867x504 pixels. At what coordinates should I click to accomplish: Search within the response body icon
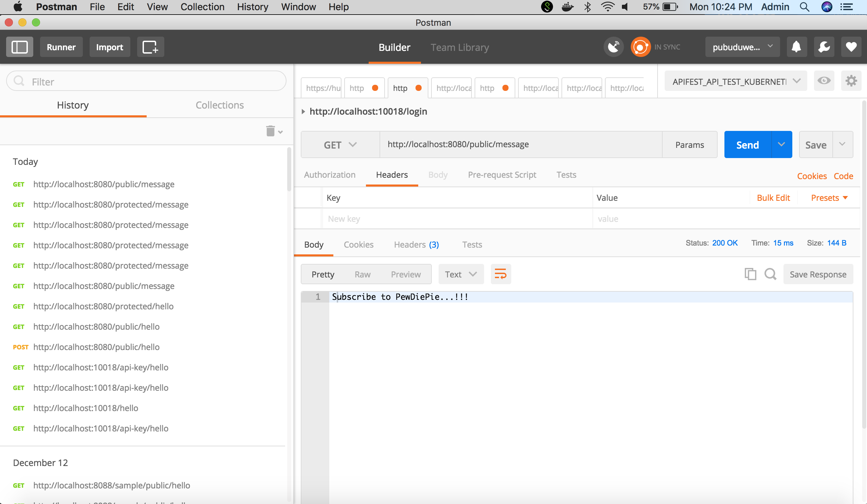pos(770,274)
